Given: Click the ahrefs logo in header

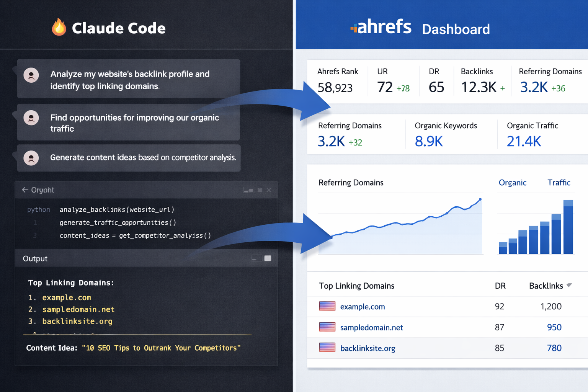Looking at the screenshot, I should [381, 27].
